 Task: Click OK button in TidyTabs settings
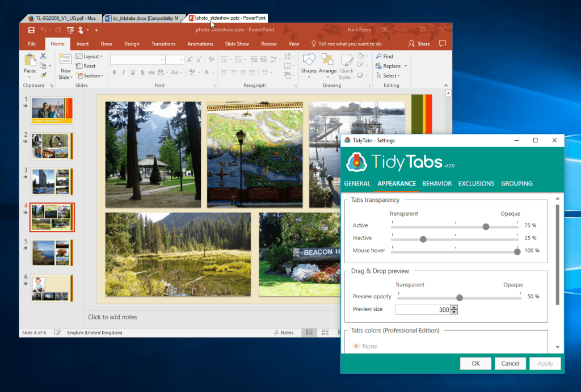pyautogui.click(x=475, y=364)
